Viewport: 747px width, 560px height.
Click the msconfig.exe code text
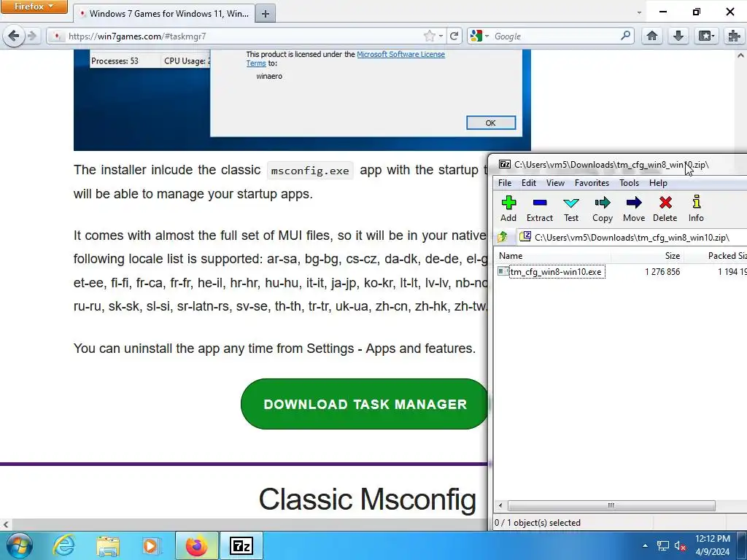(x=310, y=171)
